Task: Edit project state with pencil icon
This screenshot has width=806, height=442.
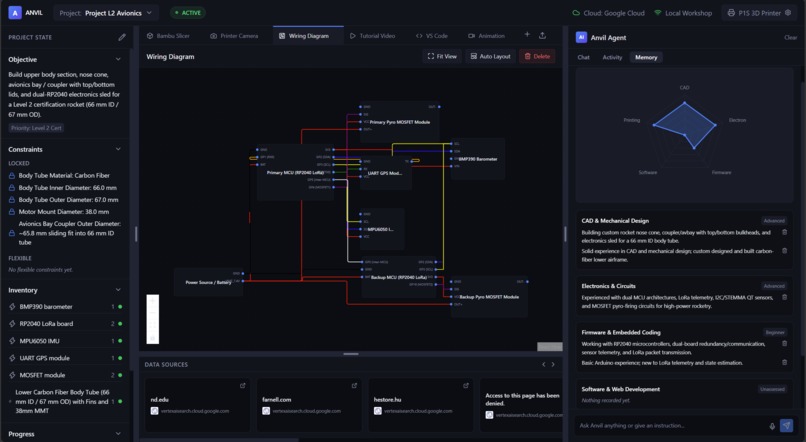Action: [122, 37]
